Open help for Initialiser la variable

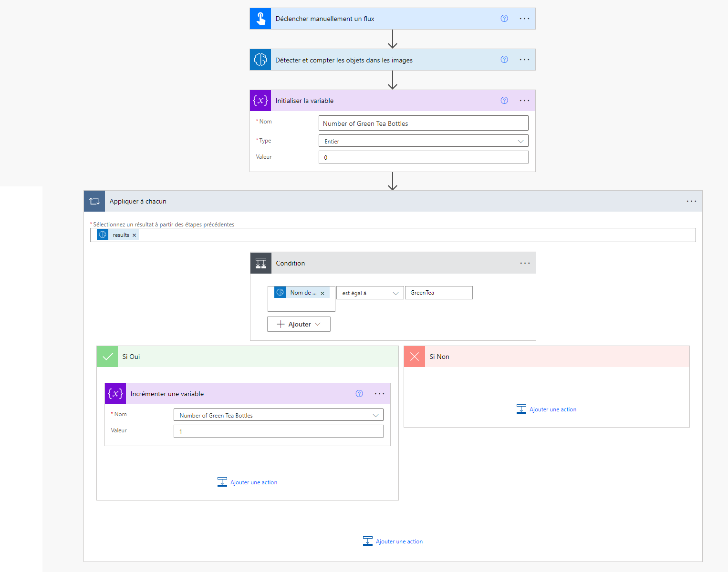(x=504, y=101)
